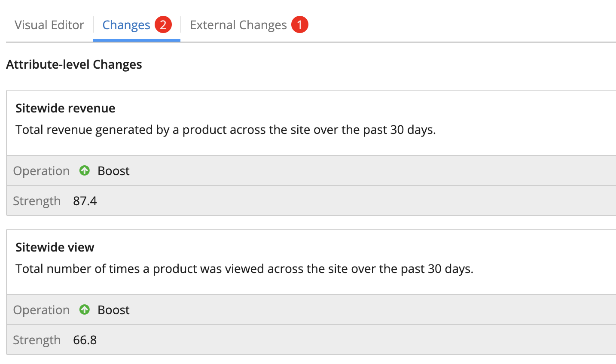Image resolution: width=616 pixels, height=364 pixels.
Task: Switch to the Visual Editor tab
Action: [49, 25]
